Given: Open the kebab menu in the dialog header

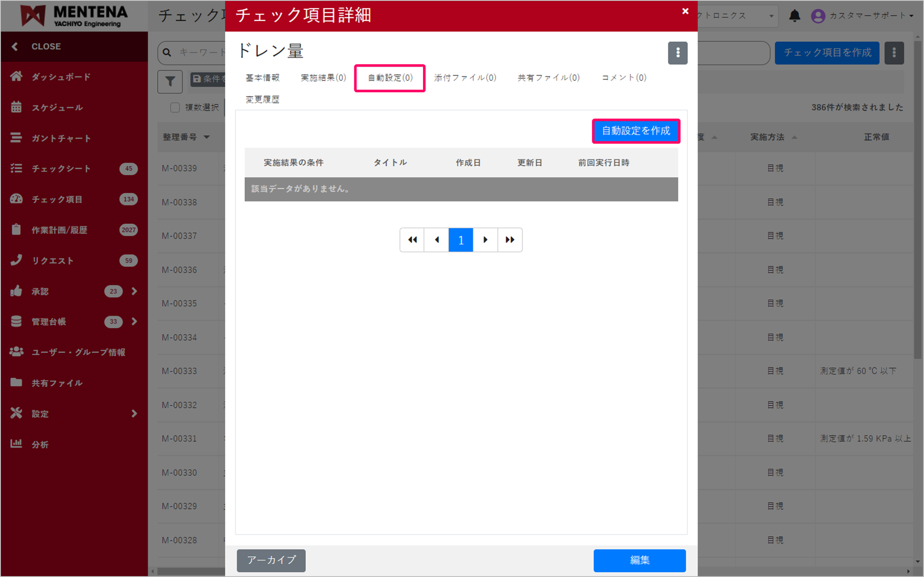Looking at the screenshot, I should coord(678,52).
